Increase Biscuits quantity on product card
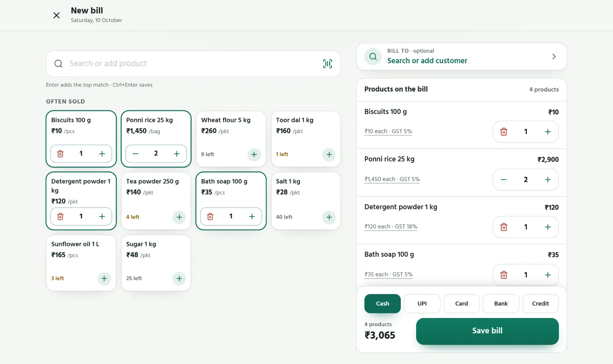Image resolution: width=613 pixels, height=364 pixels. pyautogui.click(x=102, y=154)
